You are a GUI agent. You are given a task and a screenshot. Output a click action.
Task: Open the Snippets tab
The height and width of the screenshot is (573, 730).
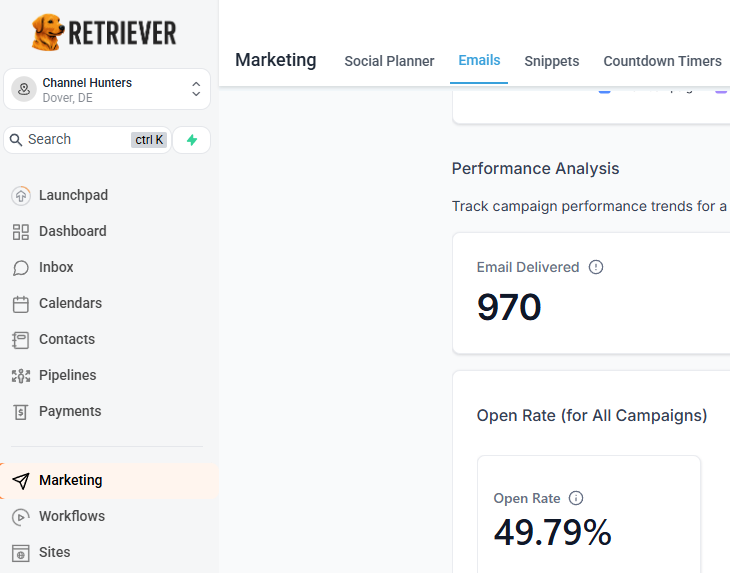[x=551, y=61]
